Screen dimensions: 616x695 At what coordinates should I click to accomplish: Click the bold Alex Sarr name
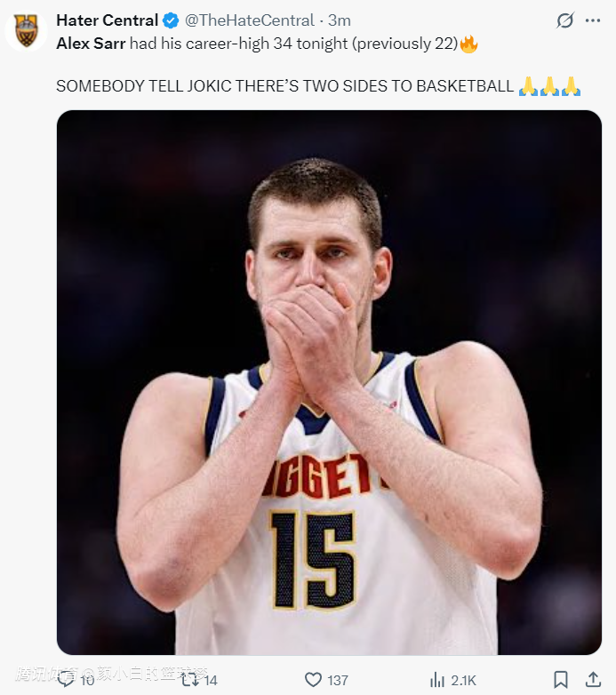tap(91, 44)
